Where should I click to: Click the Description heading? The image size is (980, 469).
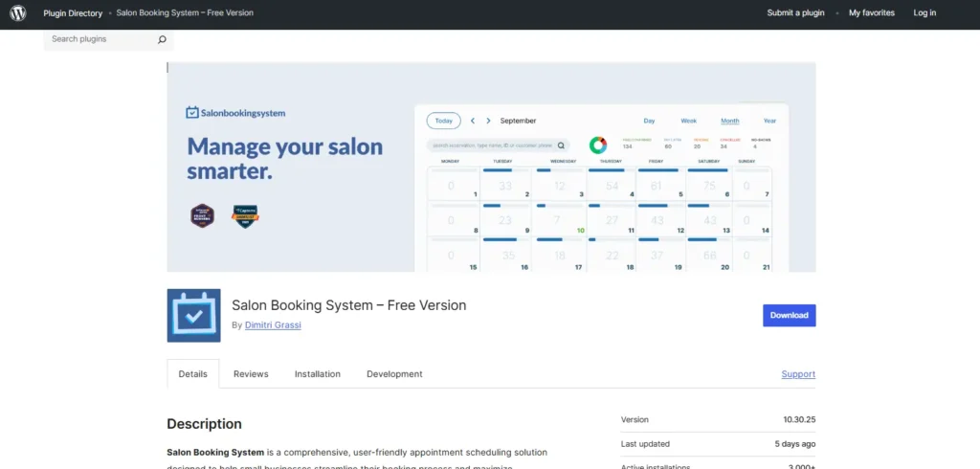tap(205, 424)
